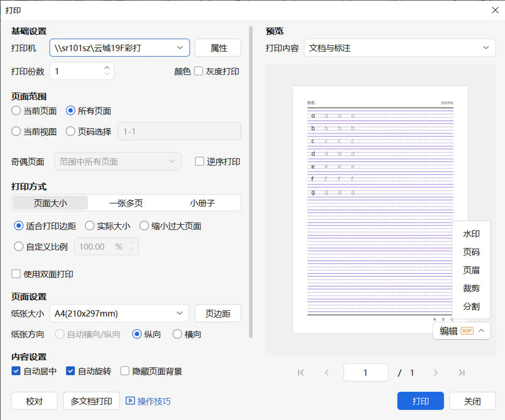Image resolution: width=505 pixels, height=420 pixels.
Task: Go to previous preview page
Action: pyautogui.click(x=327, y=373)
